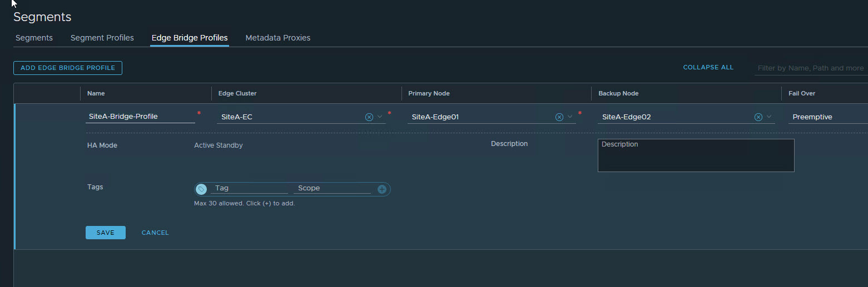Go to Metadata Proxies tab
This screenshot has height=287, width=868.
(x=277, y=38)
